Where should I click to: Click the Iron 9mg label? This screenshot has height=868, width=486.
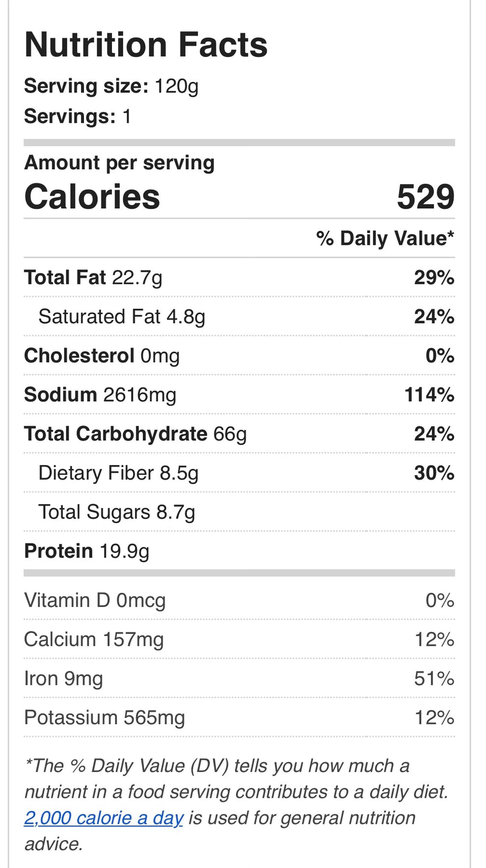pos(63,679)
